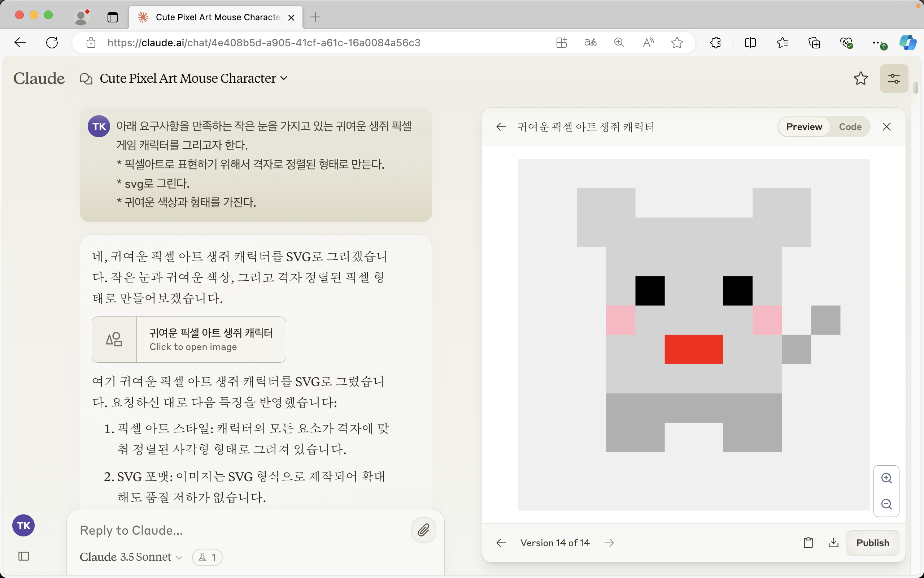Open Favorites list icon
Viewport: 924px width, 578px height.
tap(783, 42)
